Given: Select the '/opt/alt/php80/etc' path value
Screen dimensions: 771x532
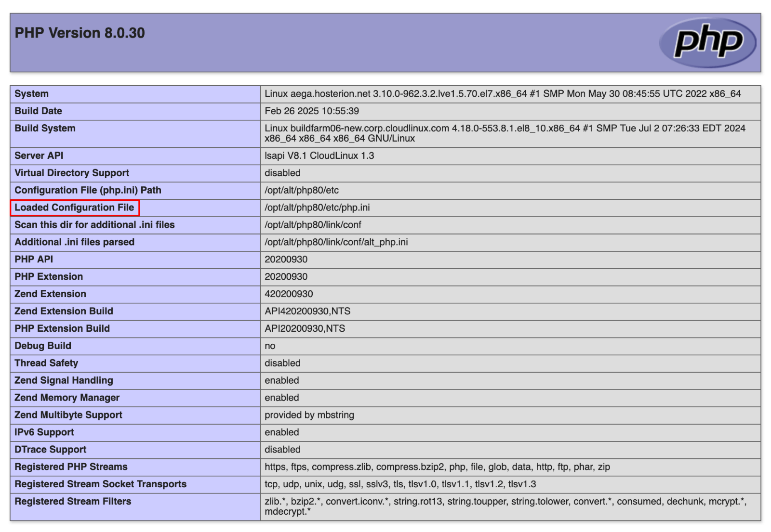Looking at the screenshot, I should coord(302,191).
